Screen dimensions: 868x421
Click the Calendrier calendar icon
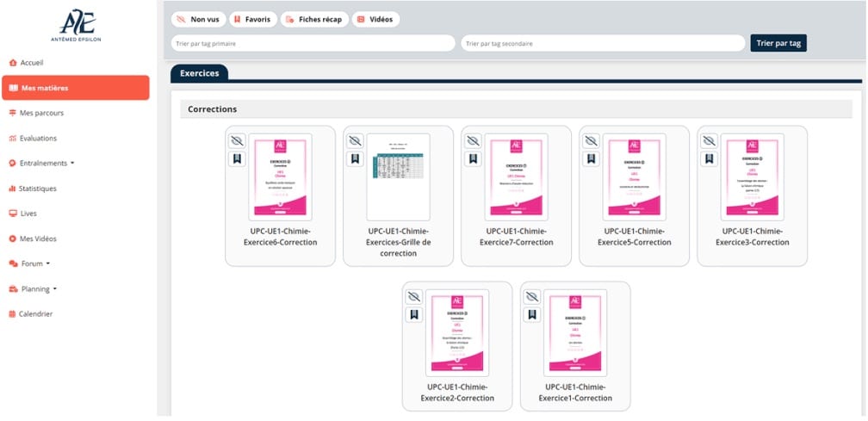point(13,314)
